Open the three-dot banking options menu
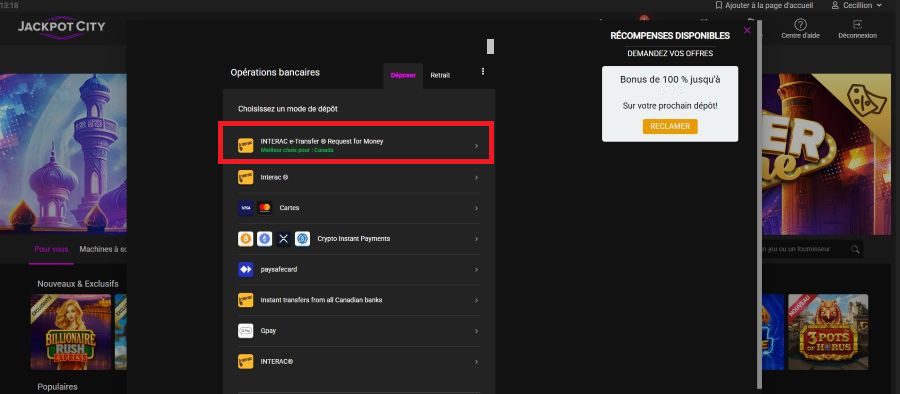The image size is (900, 394). coord(483,72)
